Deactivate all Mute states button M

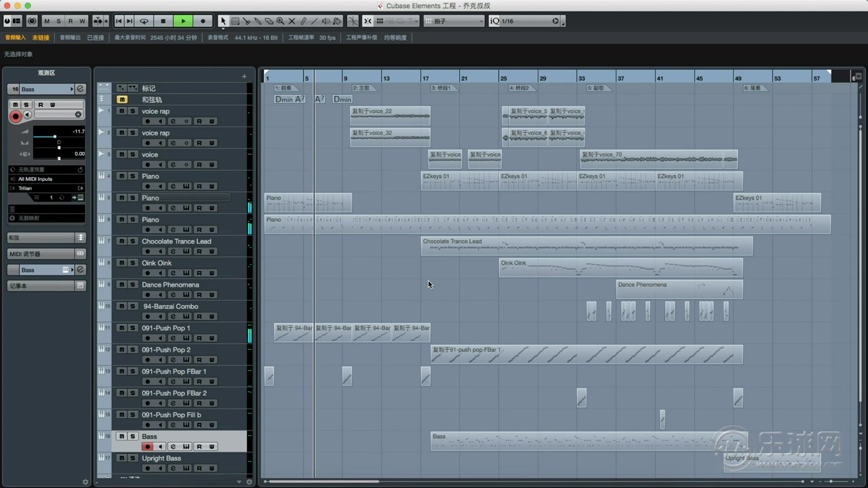pos(47,21)
